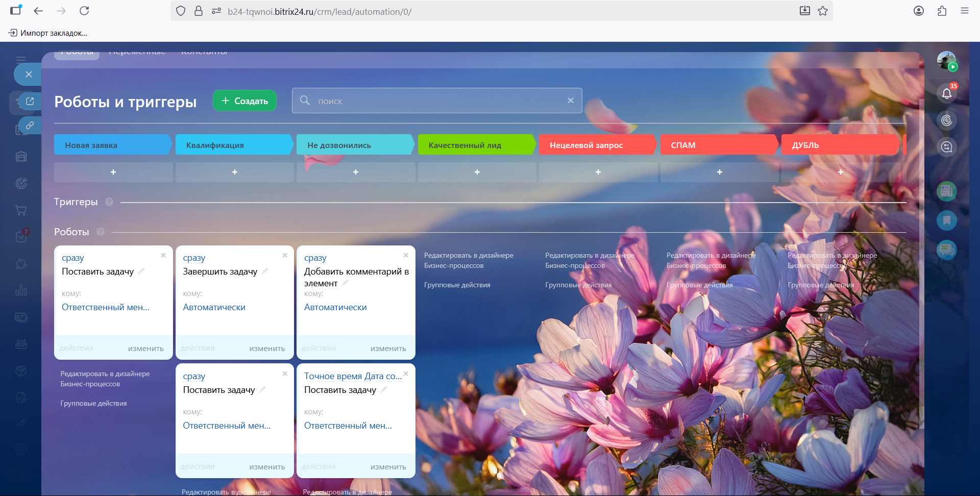Open the browser extensions menu
Image resolution: width=980 pixels, height=496 pixels.
pos(942,11)
